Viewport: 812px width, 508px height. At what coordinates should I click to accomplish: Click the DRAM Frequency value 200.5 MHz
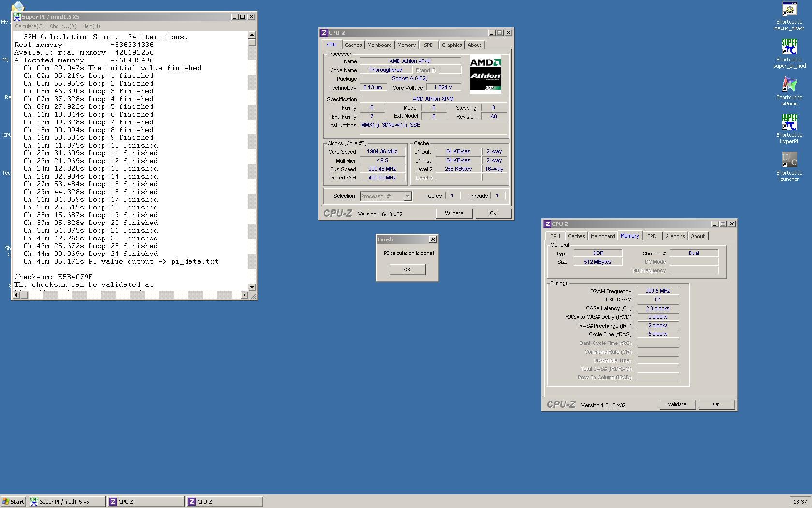click(658, 291)
